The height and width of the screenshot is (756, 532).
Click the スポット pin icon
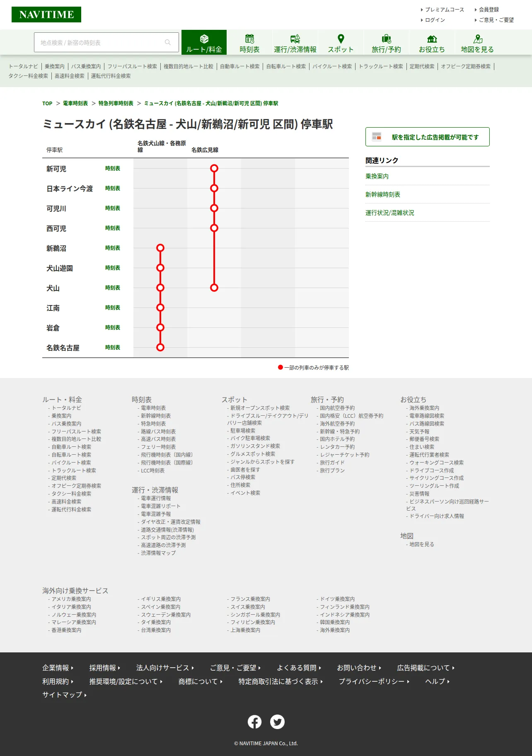click(x=341, y=39)
